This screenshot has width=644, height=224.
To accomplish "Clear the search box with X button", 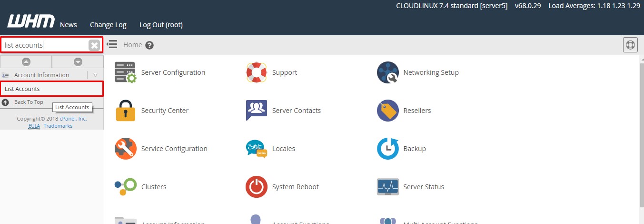I will coord(94,45).
